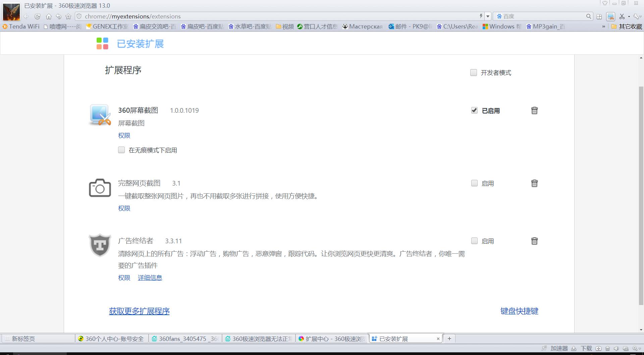Screen dimensions: 644x355
Task: Click the first-aid repair icon in status bar
Action: pos(598,348)
